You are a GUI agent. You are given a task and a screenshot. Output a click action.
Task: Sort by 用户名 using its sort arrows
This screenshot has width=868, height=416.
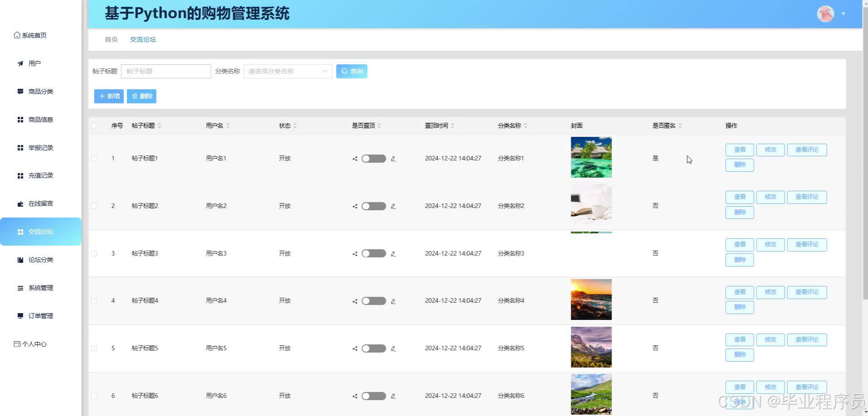[229, 126]
